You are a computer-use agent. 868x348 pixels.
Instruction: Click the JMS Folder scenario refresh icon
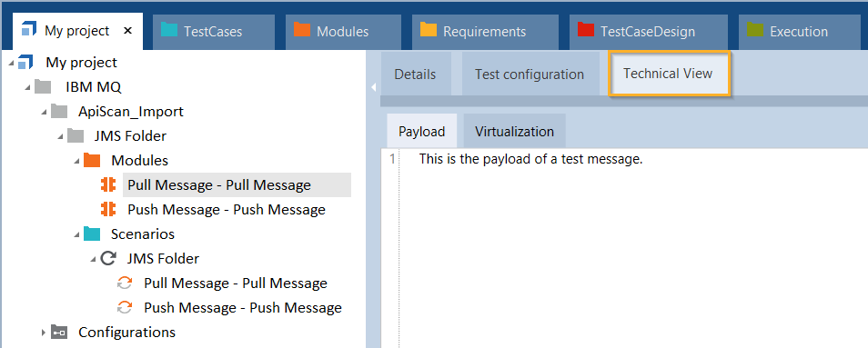[x=108, y=259]
